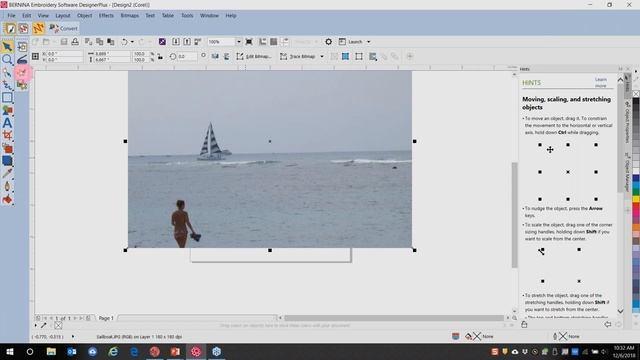
Task: Click the Import icon
Action: tap(176, 42)
